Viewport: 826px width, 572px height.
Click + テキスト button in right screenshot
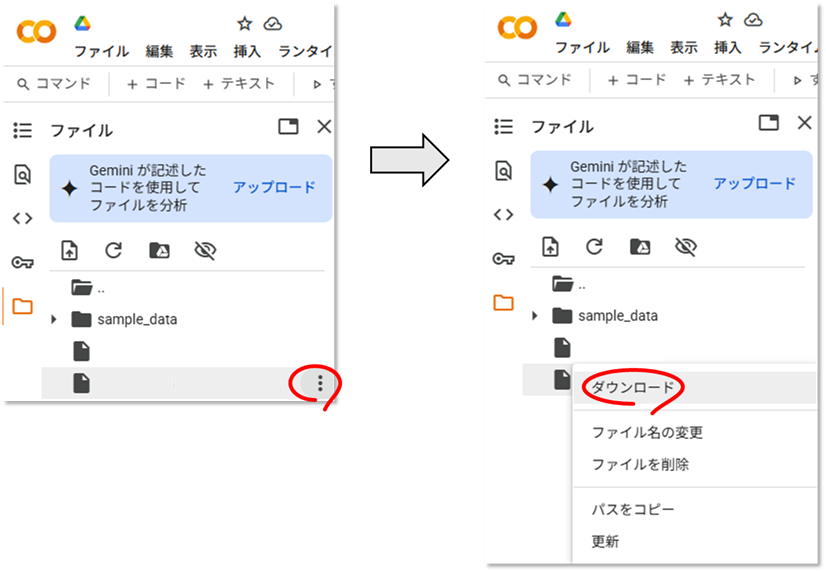pyautogui.click(x=720, y=80)
